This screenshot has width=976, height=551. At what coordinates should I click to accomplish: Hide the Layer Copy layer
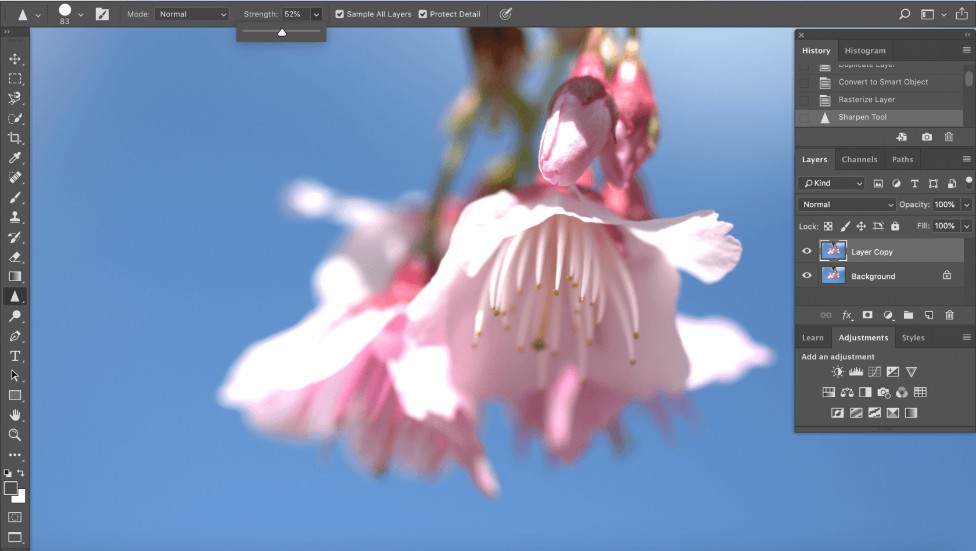coord(807,251)
